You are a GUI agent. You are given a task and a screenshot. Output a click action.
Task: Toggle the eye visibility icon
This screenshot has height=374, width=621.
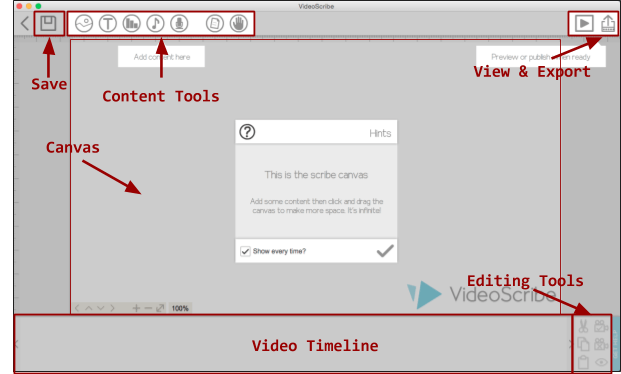pyautogui.click(x=601, y=362)
